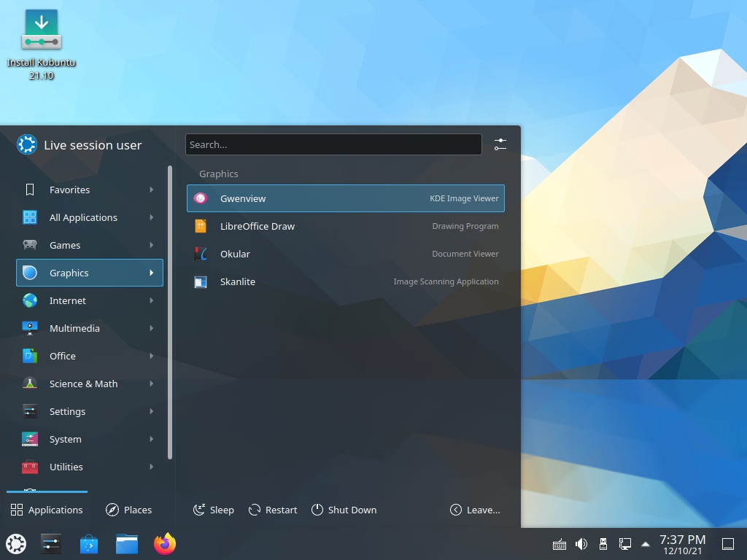Screen dimensions: 747x560
Task: Open System Settings from the taskbar
Action: [50, 544]
